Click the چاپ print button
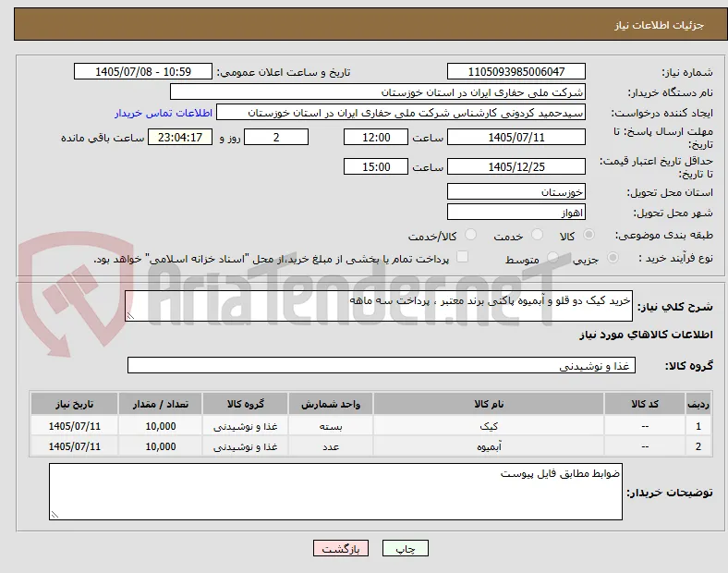The width and height of the screenshot is (728, 573). coord(406,548)
